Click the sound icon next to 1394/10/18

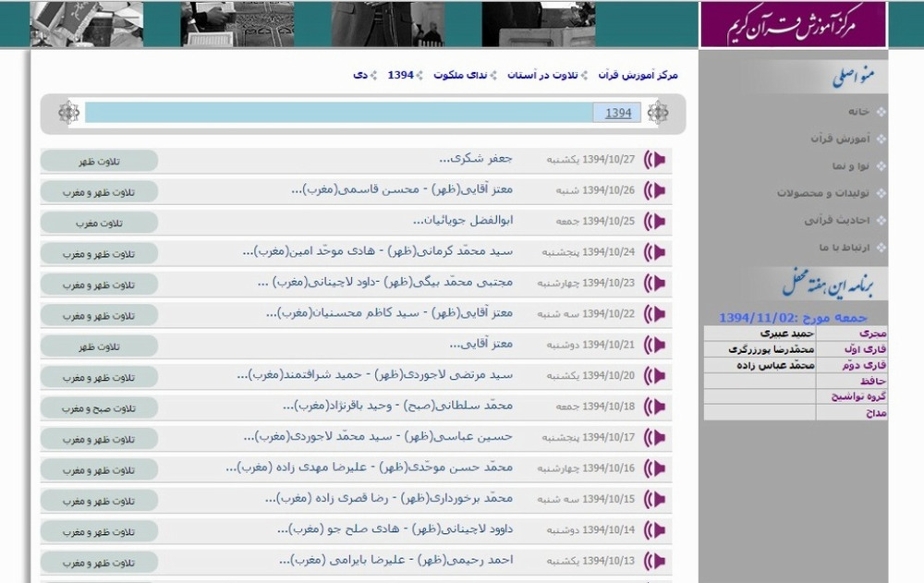click(x=655, y=407)
